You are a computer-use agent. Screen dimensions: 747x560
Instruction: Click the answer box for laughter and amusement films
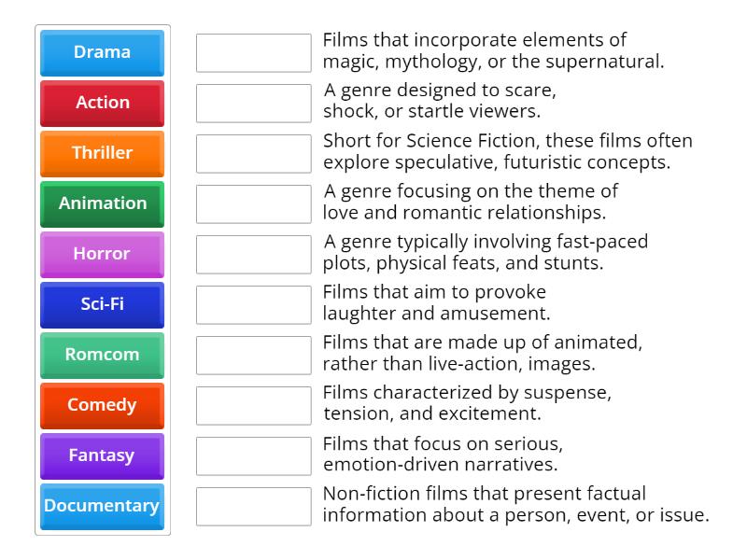coord(252,304)
